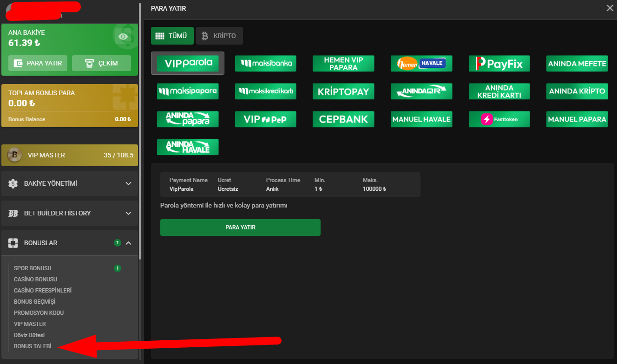Choose PayFix payment method
Viewport: 617px width, 364px height.
click(499, 64)
